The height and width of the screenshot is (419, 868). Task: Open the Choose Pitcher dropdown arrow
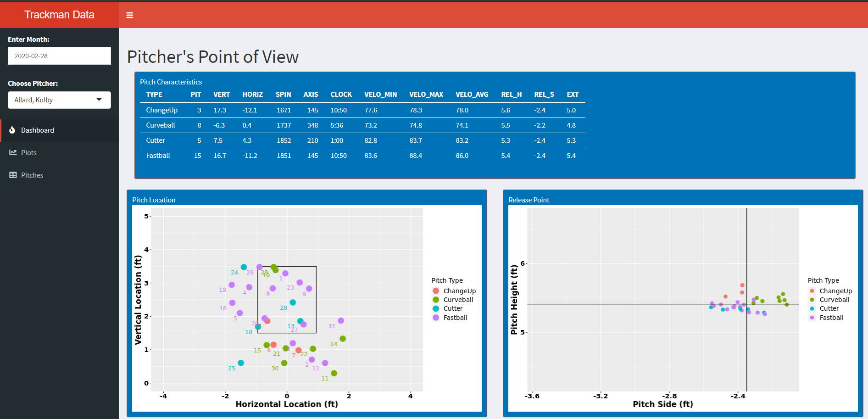[x=99, y=100]
